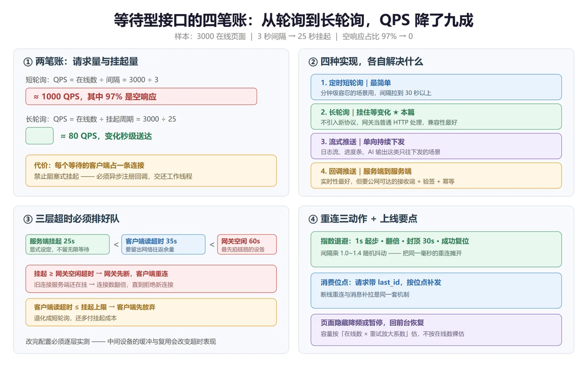This screenshot has width=587, height=392.
Task: Click the purple title "页面隐藏降频或暂停，回前台恢复"
Action: click(372, 323)
